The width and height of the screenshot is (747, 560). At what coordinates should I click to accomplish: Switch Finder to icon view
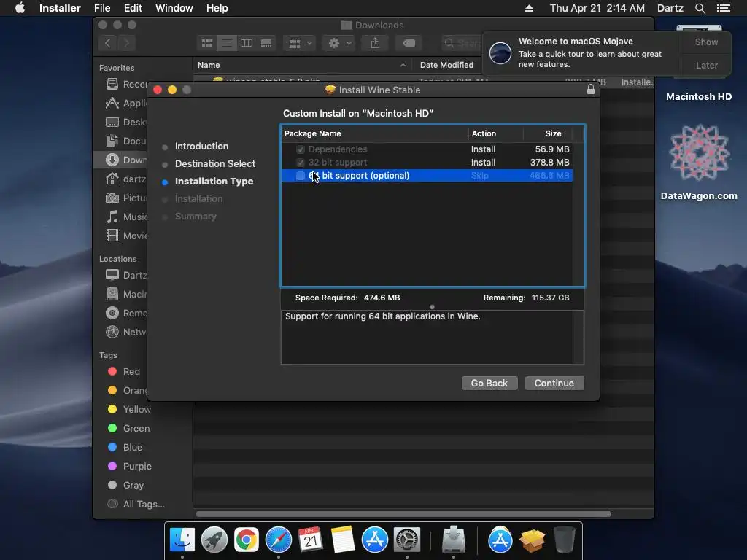click(x=206, y=43)
